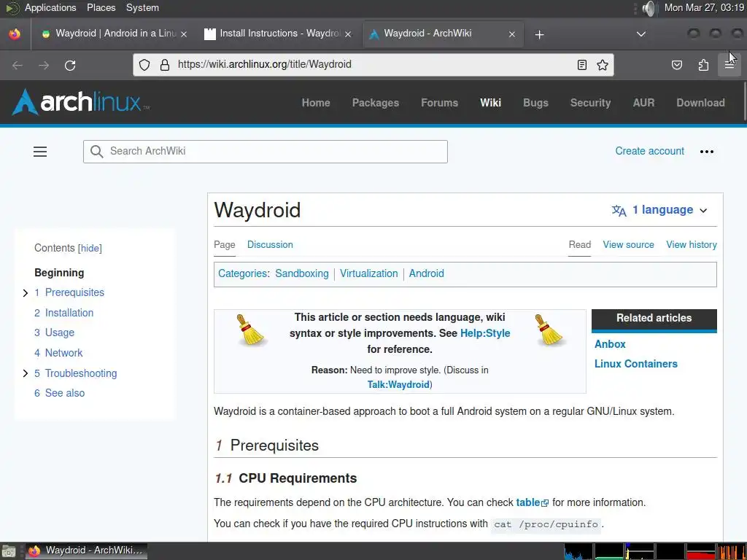Open the Android category link
This screenshot has width=747, height=560.
point(426,274)
